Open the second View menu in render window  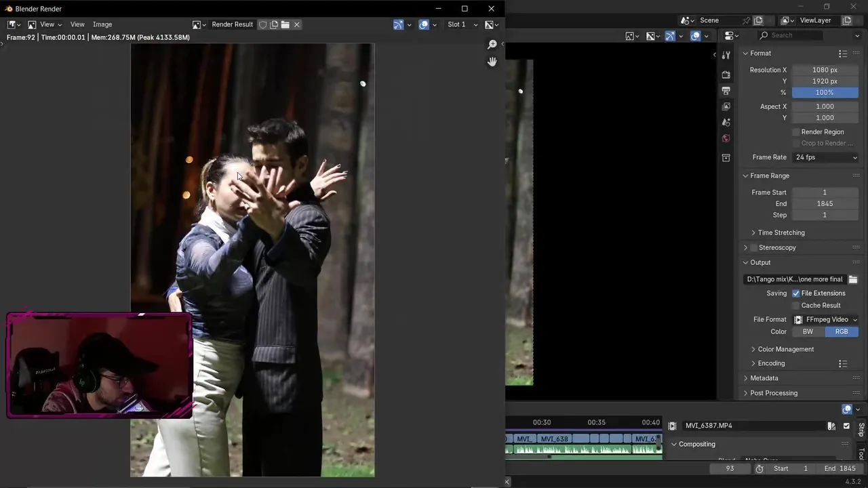point(77,24)
